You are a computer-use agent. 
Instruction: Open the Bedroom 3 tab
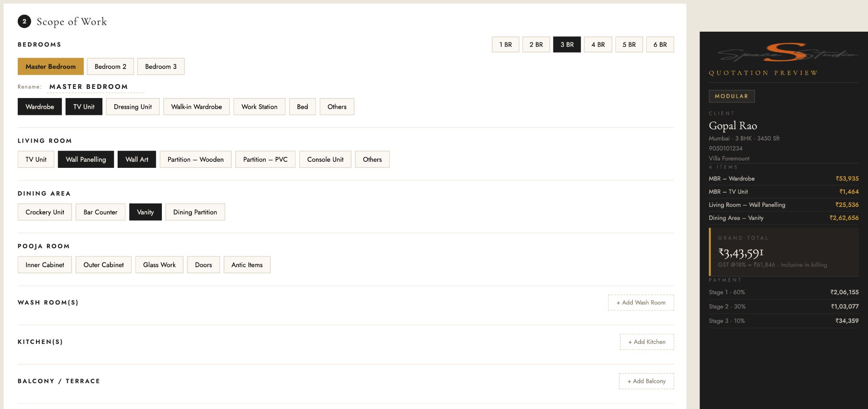coord(161,66)
